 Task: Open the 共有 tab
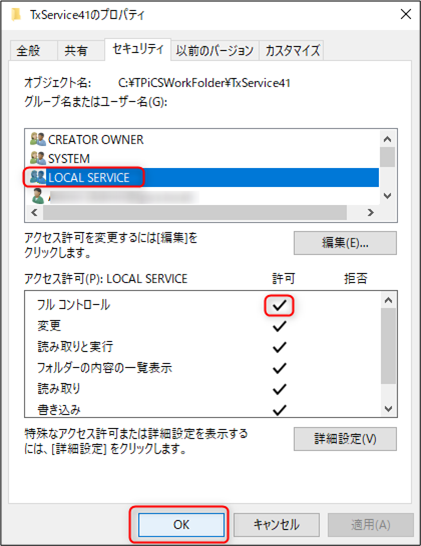click(x=76, y=51)
